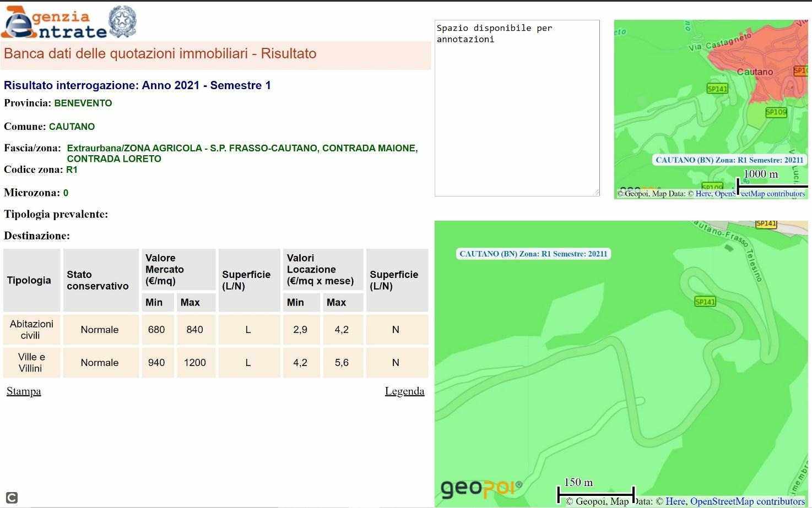Click inside the annotation text area
Viewport: 812px width, 508px height.
click(517, 110)
